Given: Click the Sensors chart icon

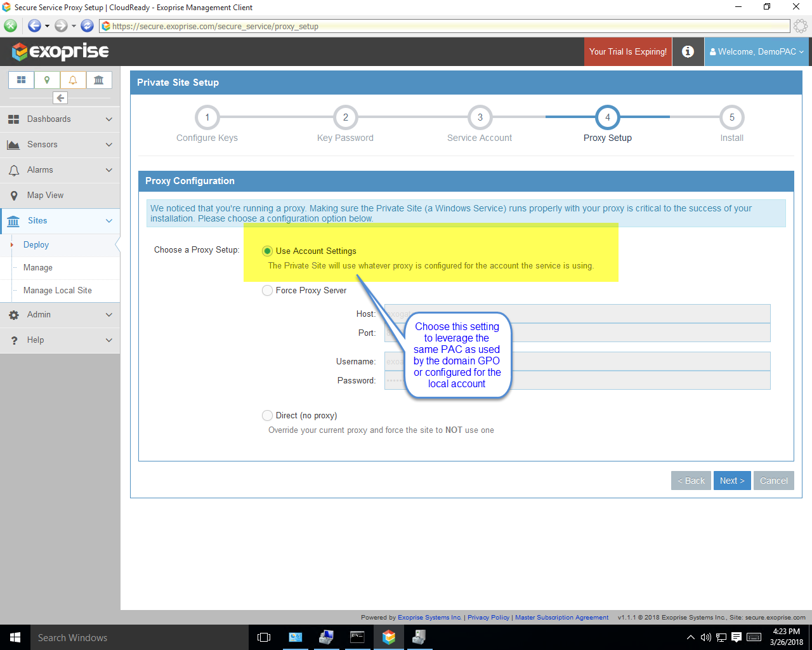Looking at the screenshot, I should 13,145.
